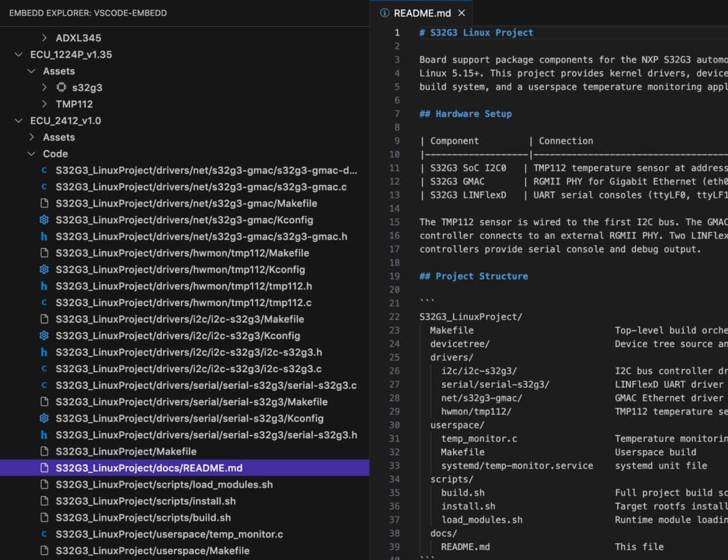Click the info icon on README.md tab
The width and height of the screenshot is (728, 560).
coord(385,13)
